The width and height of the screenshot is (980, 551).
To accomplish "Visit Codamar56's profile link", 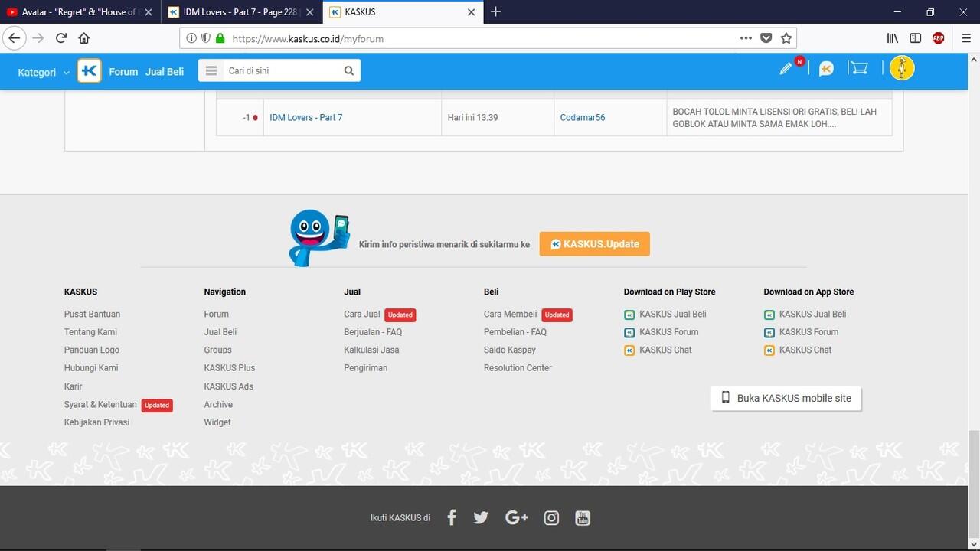I will click(582, 117).
